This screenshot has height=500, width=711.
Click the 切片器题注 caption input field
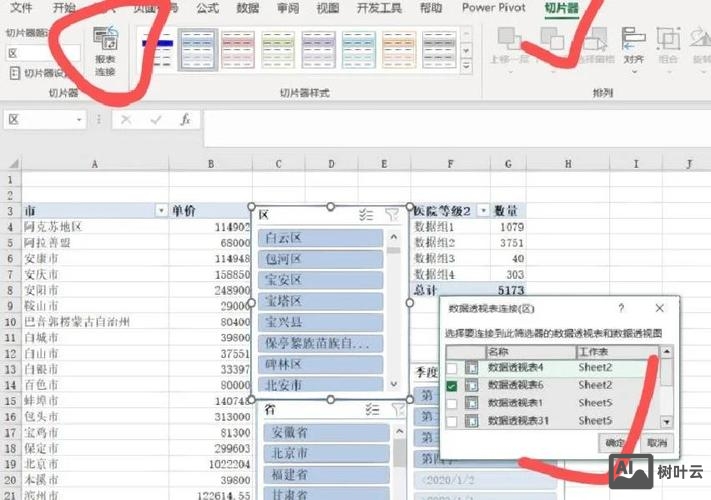[x=43, y=53]
